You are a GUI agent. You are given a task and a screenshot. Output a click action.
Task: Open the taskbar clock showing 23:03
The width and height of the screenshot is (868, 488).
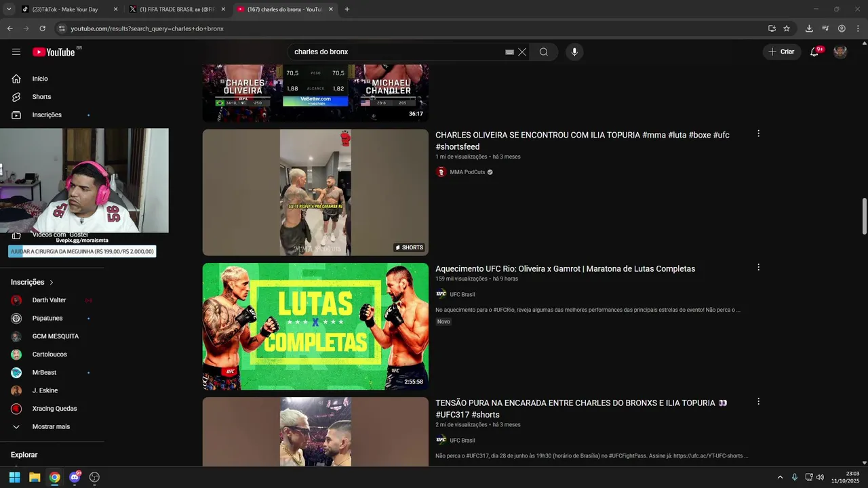click(x=846, y=477)
